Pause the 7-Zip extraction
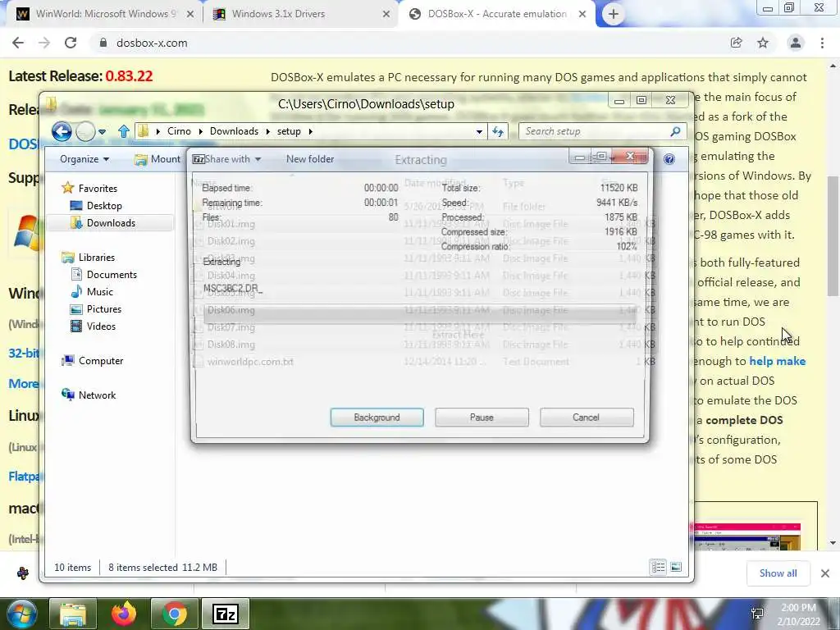This screenshot has width=840, height=630. click(482, 418)
